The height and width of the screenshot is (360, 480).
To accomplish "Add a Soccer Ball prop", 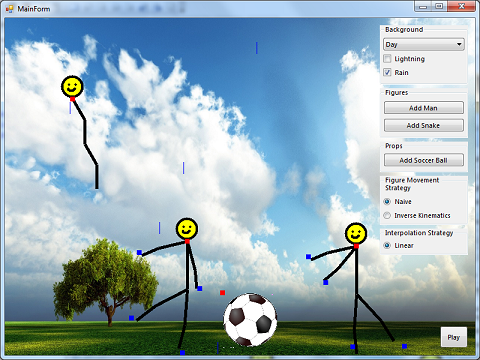I will 424,160.
